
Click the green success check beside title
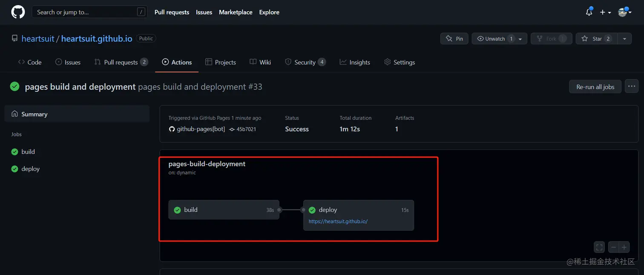tap(15, 87)
